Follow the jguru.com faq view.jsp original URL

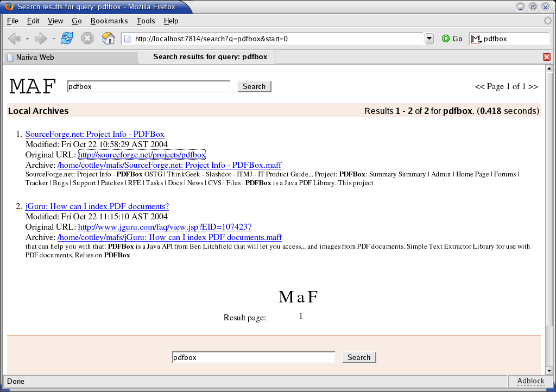165,227
